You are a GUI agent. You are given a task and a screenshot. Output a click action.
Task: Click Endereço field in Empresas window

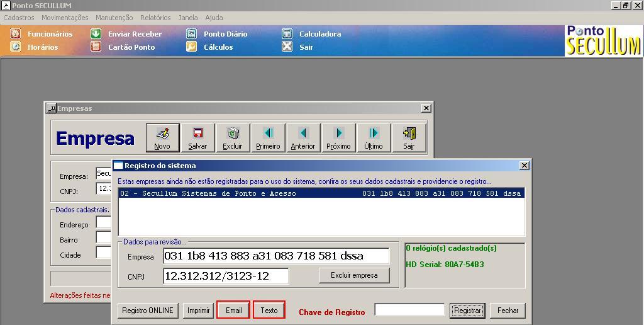[104, 222]
